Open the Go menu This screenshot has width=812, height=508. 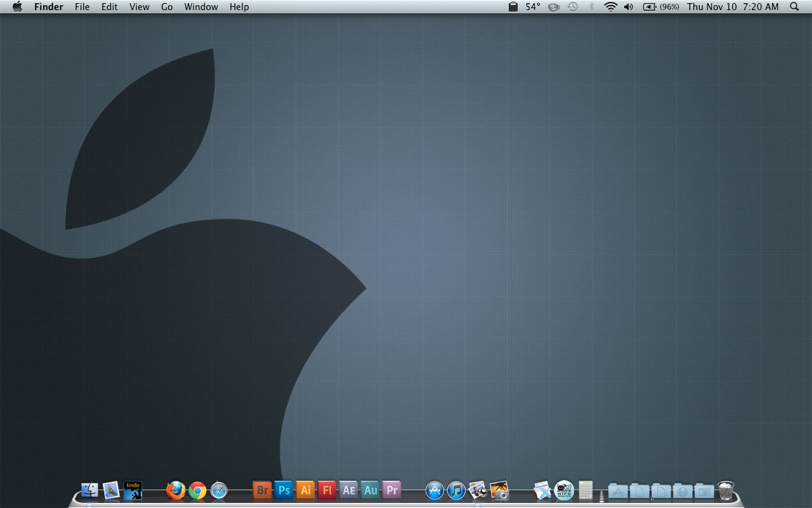(x=167, y=7)
